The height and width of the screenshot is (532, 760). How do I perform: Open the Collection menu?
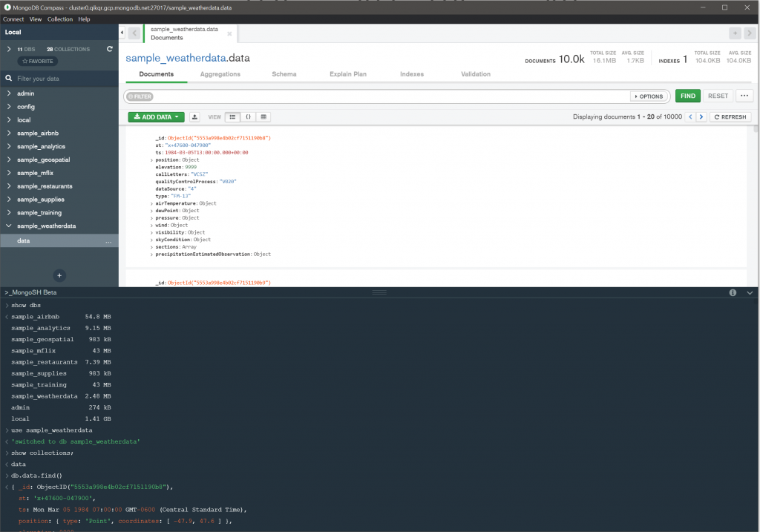(x=60, y=19)
